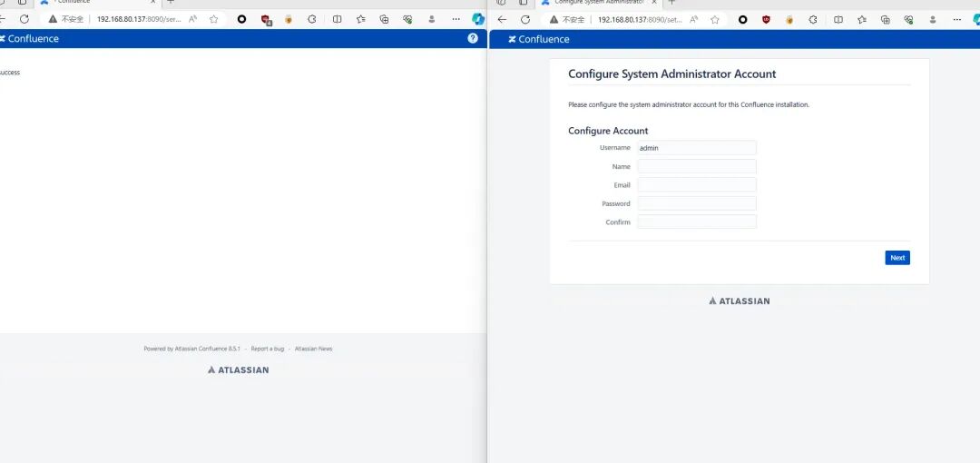Focus the Username field containing admin
Viewport: 980px width, 463px height.
coord(697,148)
